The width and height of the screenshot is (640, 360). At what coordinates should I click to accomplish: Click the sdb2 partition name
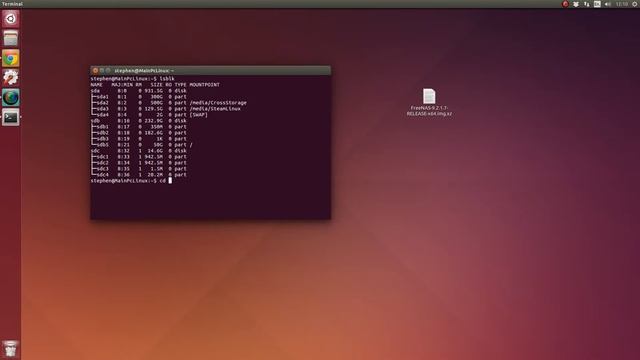[102, 133]
